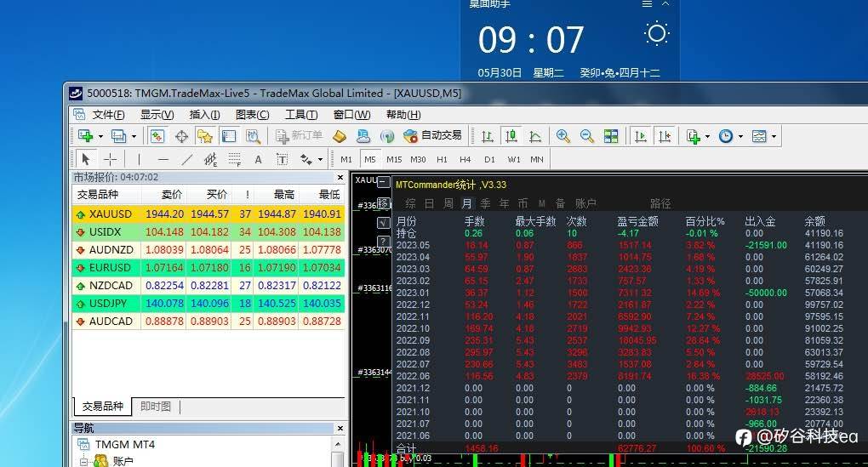Select the horizontal line drawing tool

pos(163,159)
